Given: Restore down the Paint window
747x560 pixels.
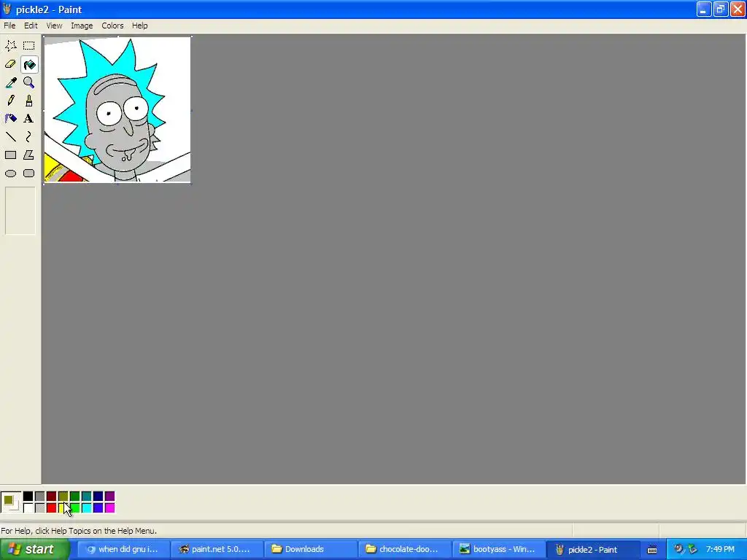Looking at the screenshot, I should pyautogui.click(x=720, y=9).
